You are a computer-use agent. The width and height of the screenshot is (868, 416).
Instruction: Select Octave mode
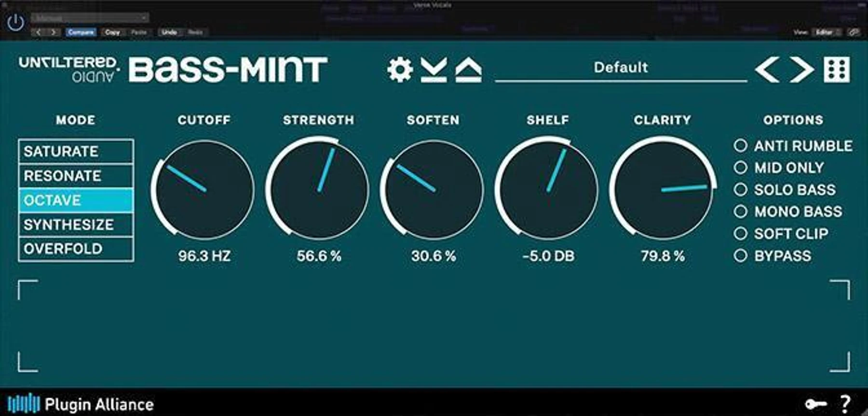(x=76, y=200)
